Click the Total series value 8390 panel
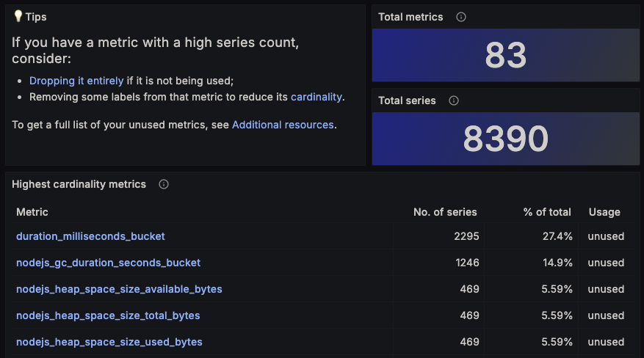 506,139
